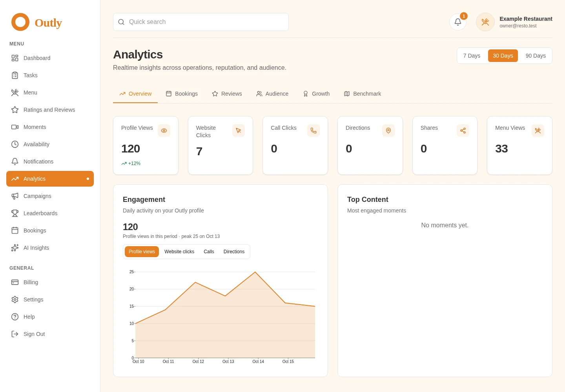Viewport: 565px width, 392px height.
Task: Open the Menu page in the sidebar
Action: coord(50,93)
